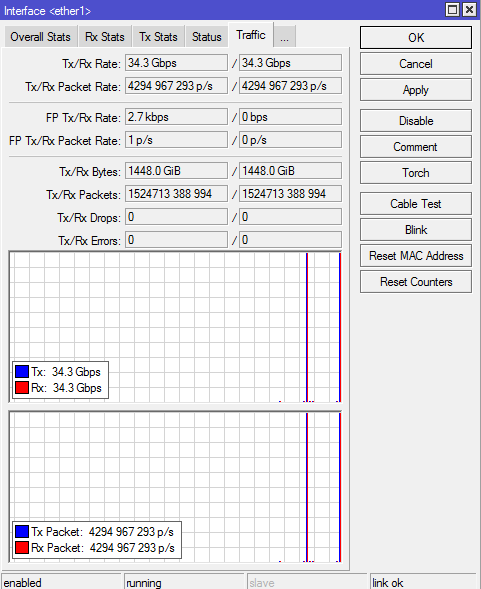Click the FP Rx Rate field 0 bps
Screen dimensions: 481x589
[x=290, y=117]
